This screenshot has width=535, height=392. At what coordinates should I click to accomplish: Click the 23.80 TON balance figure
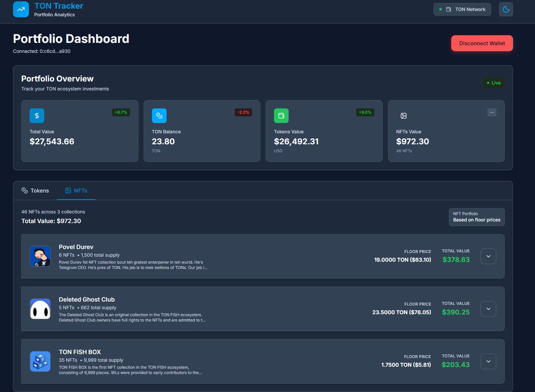tap(163, 141)
